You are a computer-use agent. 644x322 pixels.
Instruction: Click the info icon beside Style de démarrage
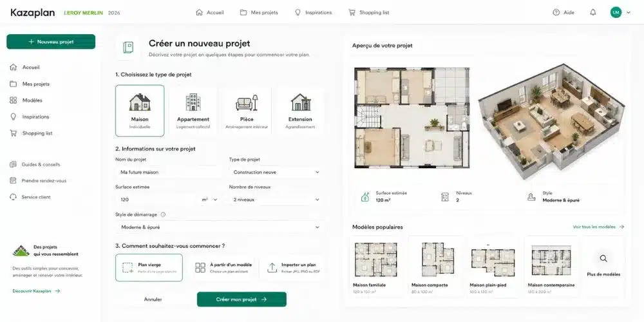tap(163, 214)
